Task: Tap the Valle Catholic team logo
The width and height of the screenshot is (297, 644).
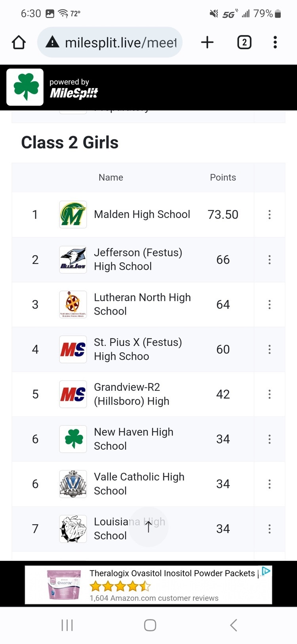Action: (x=73, y=484)
